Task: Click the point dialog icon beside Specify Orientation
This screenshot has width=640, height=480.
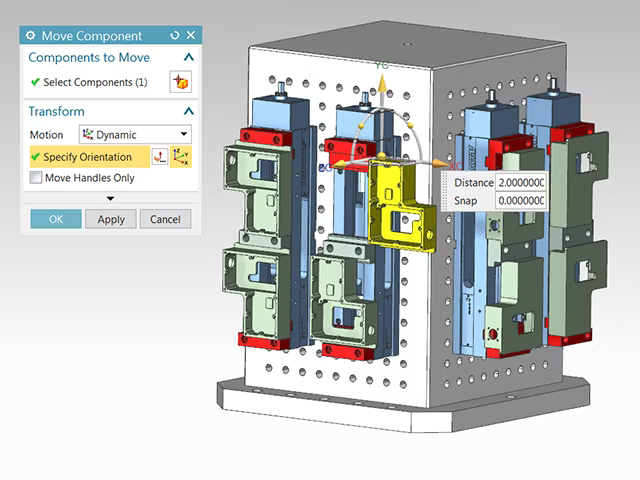Action: pos(160,157)
